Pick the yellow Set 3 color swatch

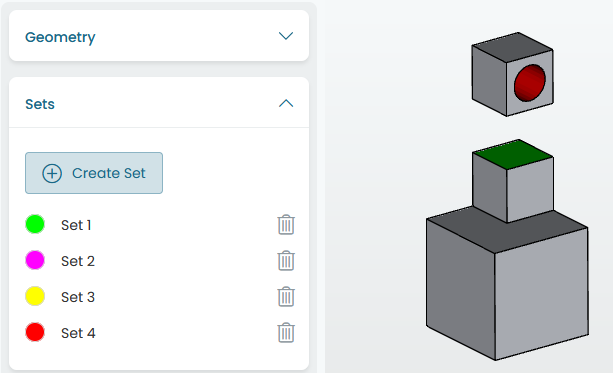click(35, 296)
